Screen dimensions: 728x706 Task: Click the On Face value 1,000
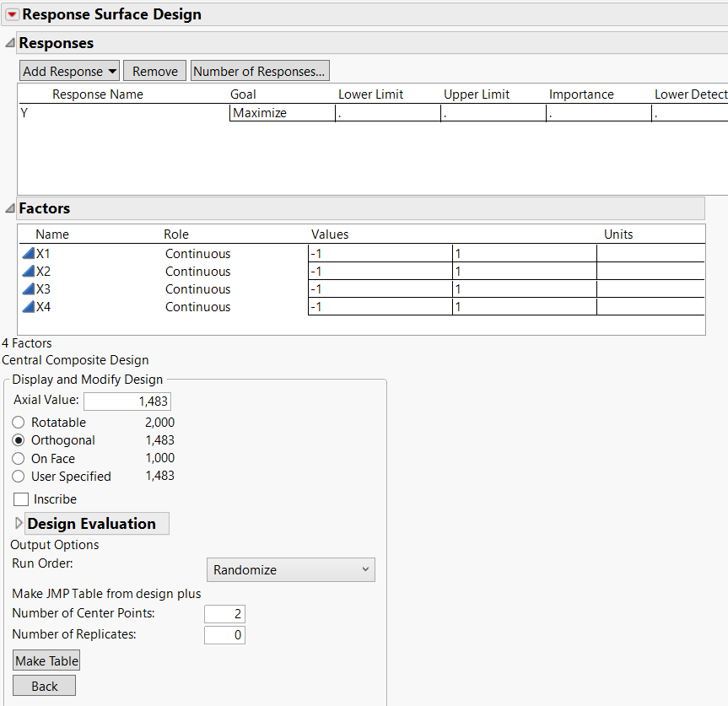point(159,458)
